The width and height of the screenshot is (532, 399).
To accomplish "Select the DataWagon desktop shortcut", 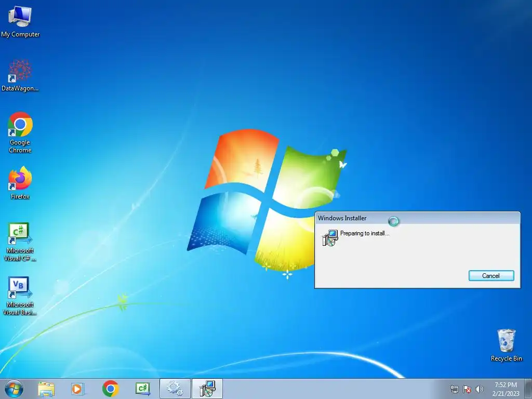I will point(20,76).
